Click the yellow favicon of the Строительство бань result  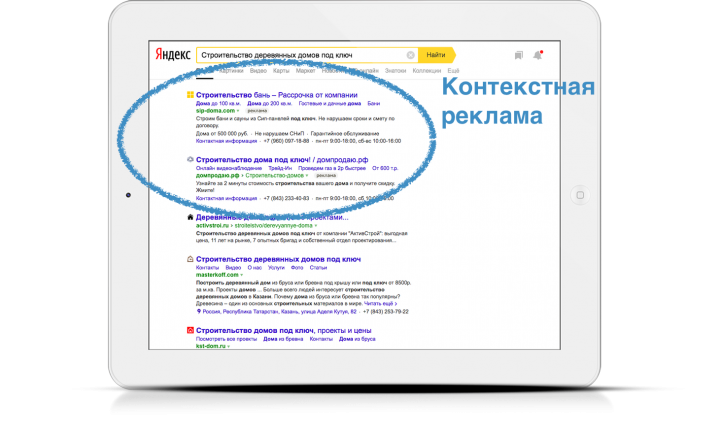pos(190,95)
